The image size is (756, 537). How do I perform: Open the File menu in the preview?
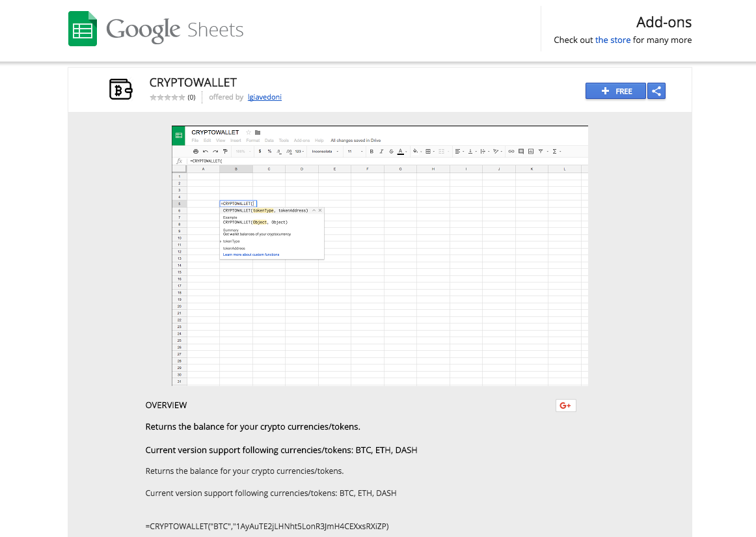pyautogui.click(x=195, y=141)
